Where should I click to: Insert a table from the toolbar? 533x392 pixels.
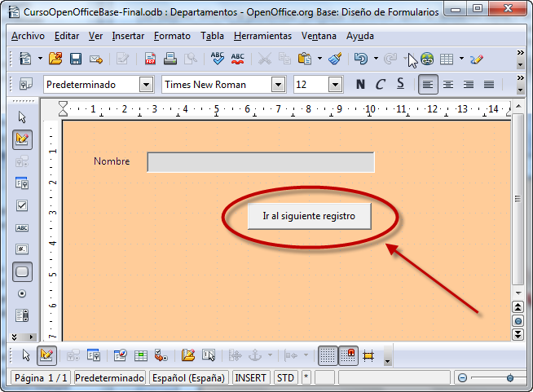[447, 59]
